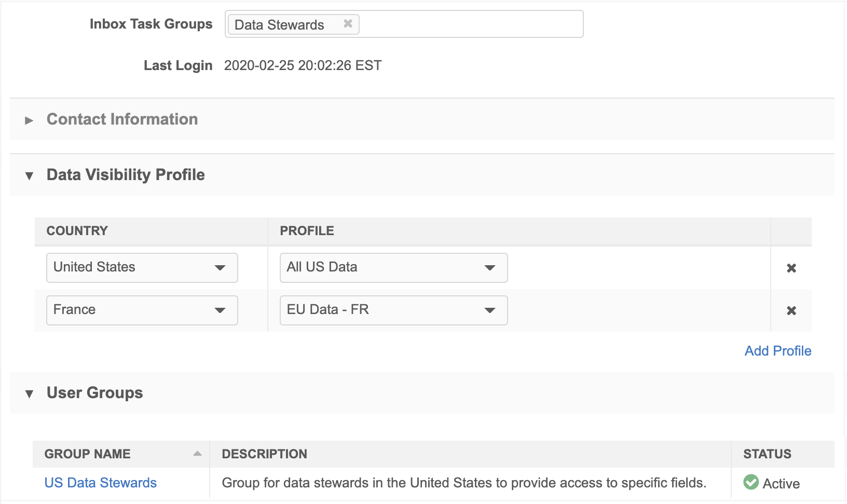Collapse the User Groups section
This screenshot has width=847, height=504.
click(30, 394)
